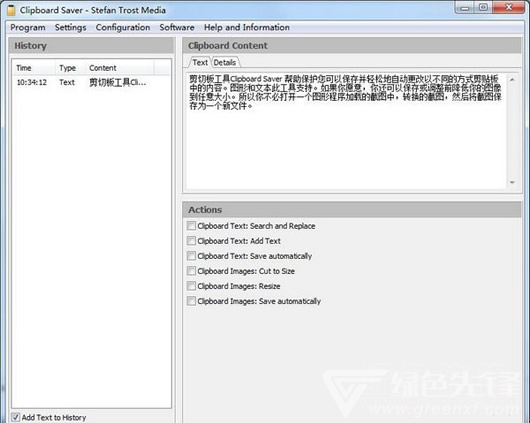Select the Text tab in Clipboard Content
The image size is (530, 423).
click(200, 62)
